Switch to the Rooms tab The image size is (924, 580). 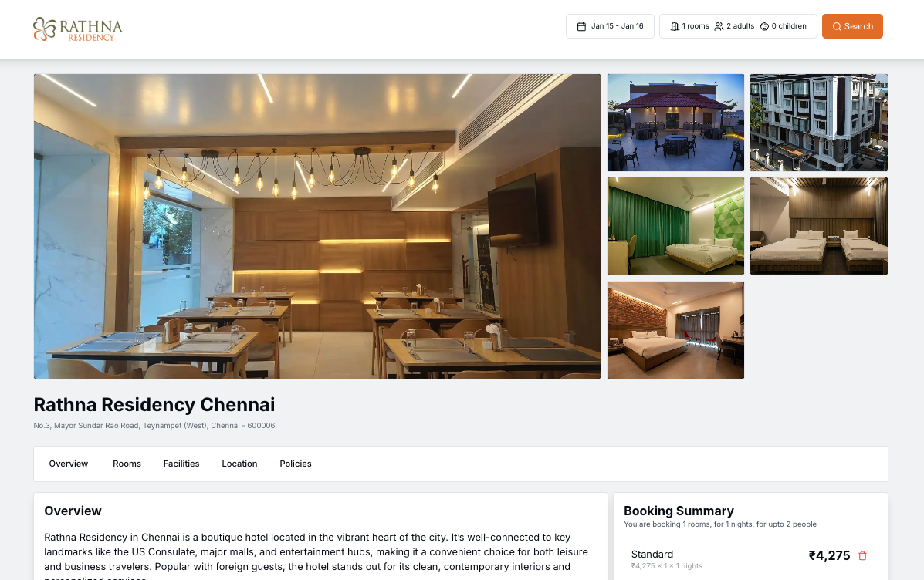tap(127, 464)
